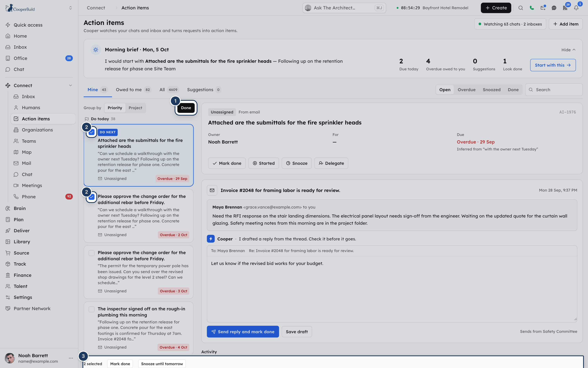588x368 pixels.
Task: Open Finance section in sidebar
Action: pyautogui.click(x=23, y=275)
